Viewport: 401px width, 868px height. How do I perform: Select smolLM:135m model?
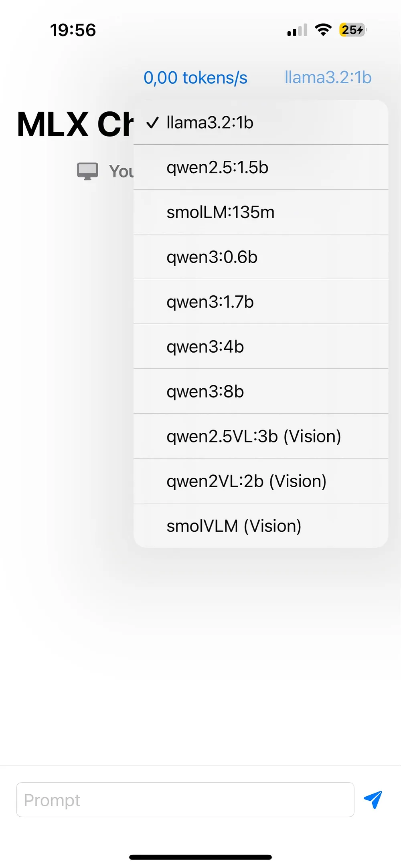pos(261,212)
